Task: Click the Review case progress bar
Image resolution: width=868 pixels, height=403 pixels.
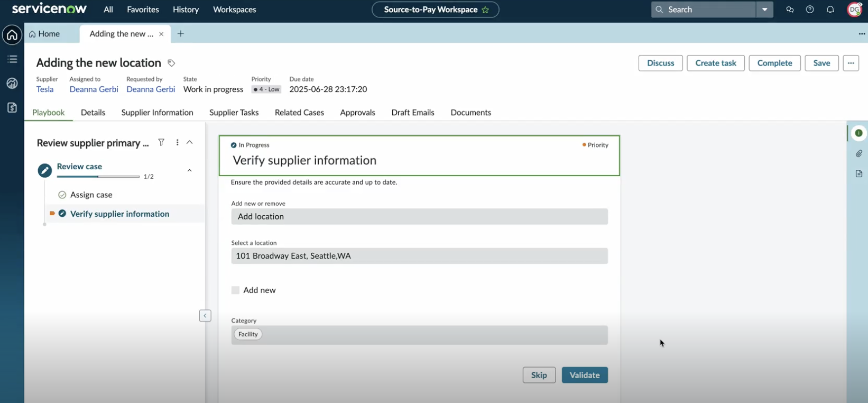Action: coord(98,177)
